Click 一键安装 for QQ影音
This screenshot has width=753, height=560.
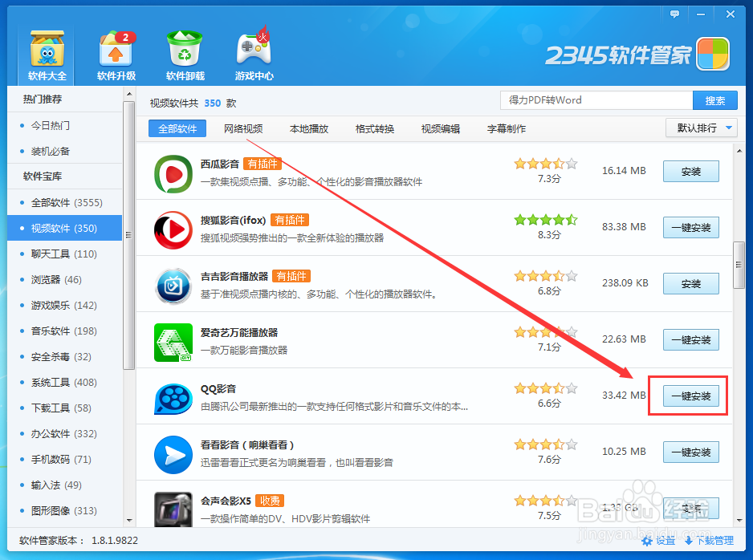(691, 396)
